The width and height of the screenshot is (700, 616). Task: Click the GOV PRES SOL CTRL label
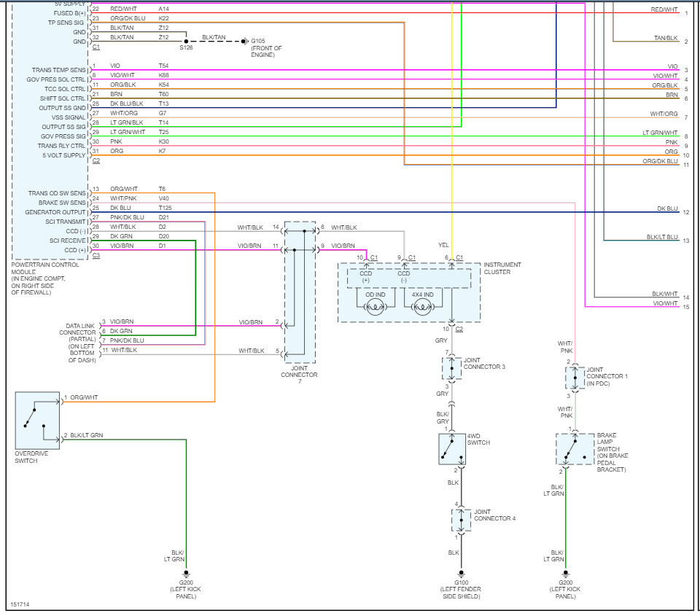point(56,79)
